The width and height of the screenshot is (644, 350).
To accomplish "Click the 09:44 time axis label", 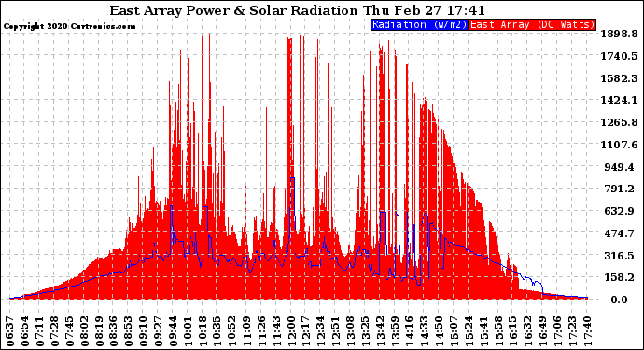I will coord(173,331).
